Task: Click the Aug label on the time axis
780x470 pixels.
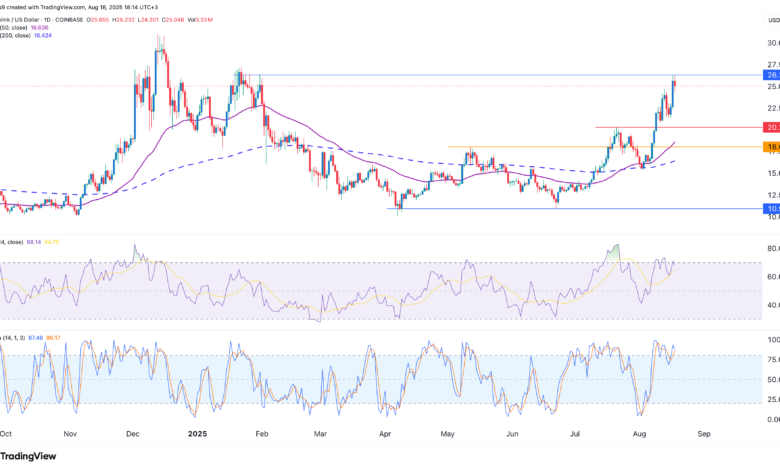Action: coord(641,436)
